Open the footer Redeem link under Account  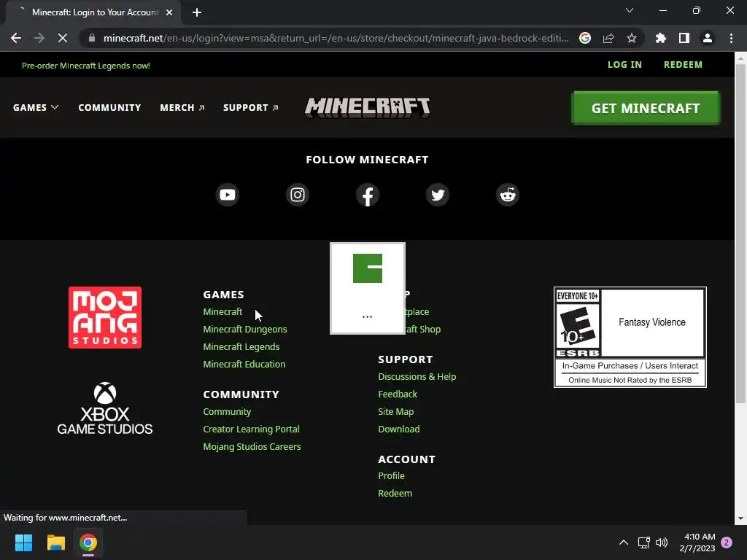click(x=395, y=494)
